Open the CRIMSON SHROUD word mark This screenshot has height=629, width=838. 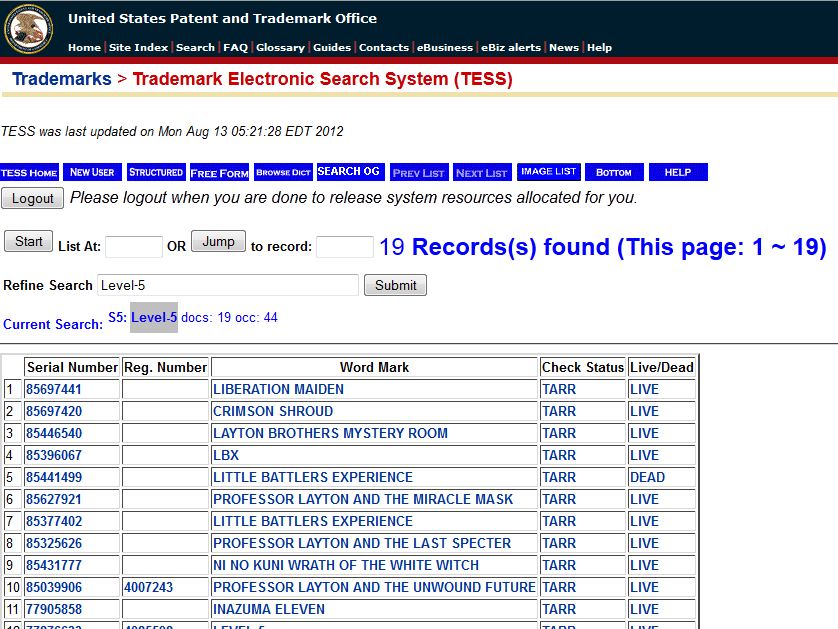[273, 411]
